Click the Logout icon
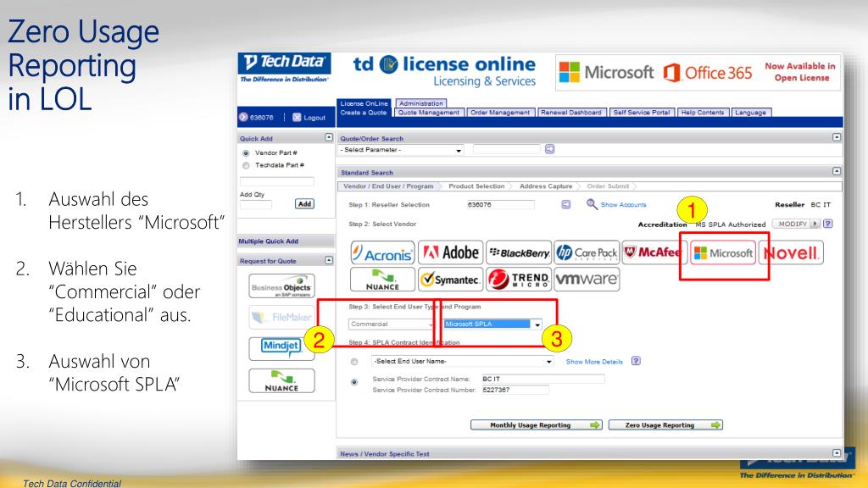The width and height of the screenshot is (868, 488). pyautogui.click(x=297, y=117)
